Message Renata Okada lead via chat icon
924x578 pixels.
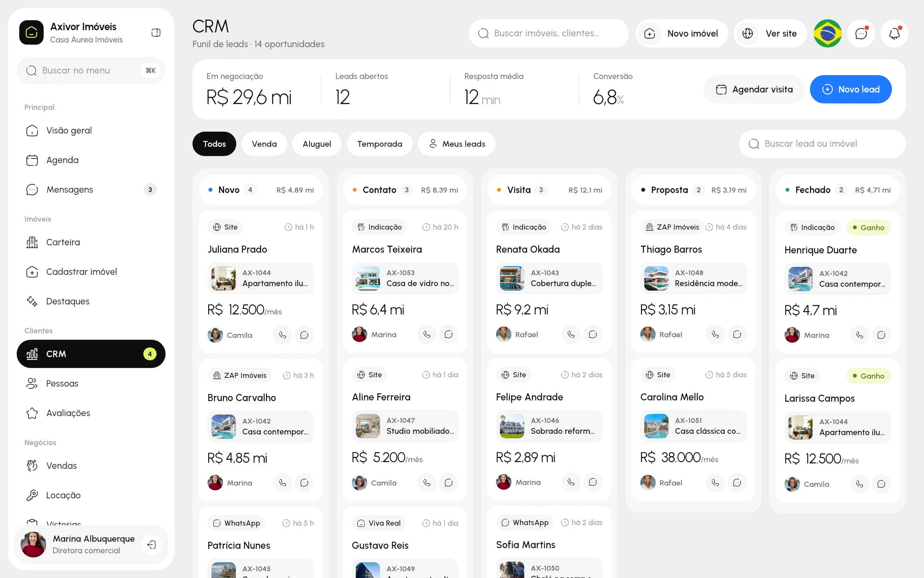click(x=593, y=335)
